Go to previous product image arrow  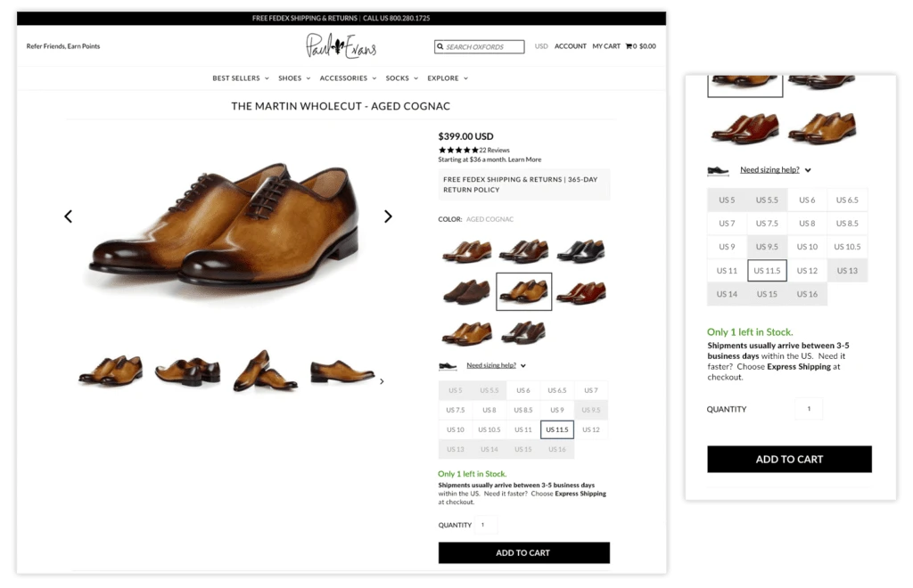68,216
